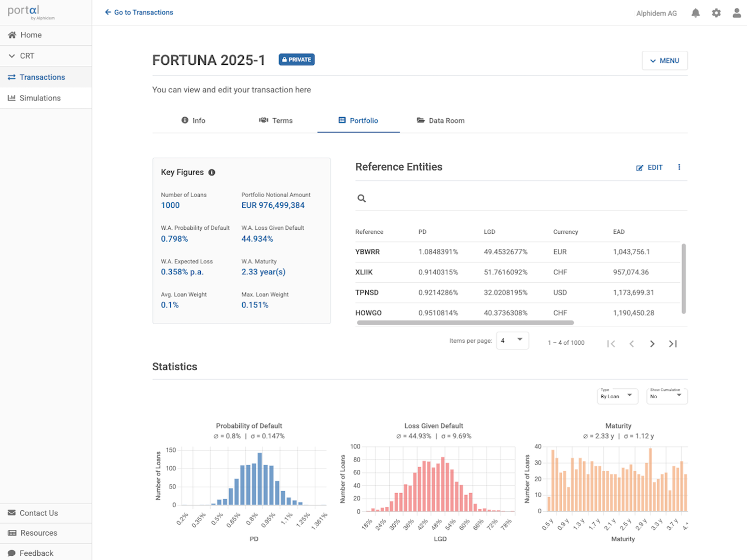
Task: Click the portal logo
Action: pos(23,11)
